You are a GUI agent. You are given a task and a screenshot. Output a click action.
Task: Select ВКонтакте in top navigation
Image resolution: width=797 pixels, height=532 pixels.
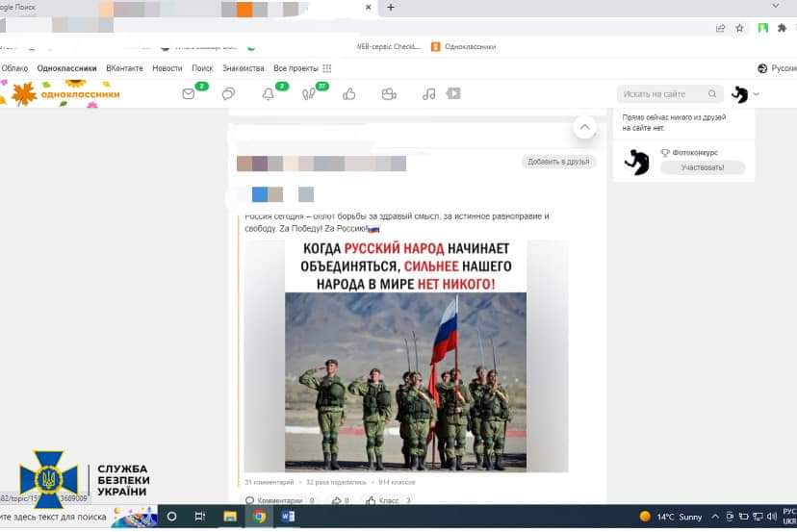tap(124, 68)
